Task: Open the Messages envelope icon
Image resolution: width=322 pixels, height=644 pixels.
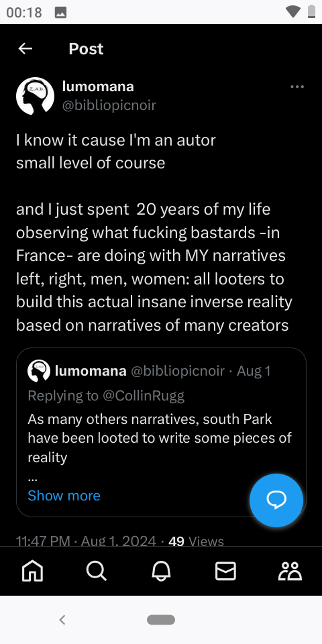Action: pos(225,571)
